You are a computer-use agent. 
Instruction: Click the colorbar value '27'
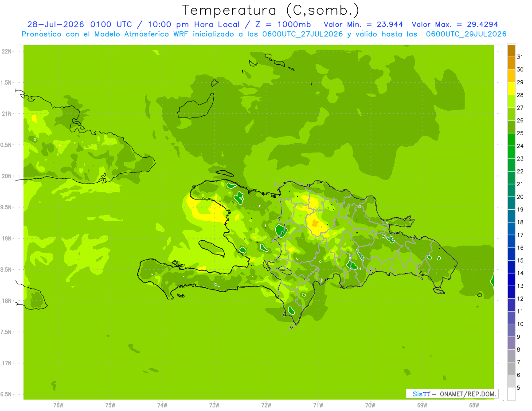tap(520, 108)
